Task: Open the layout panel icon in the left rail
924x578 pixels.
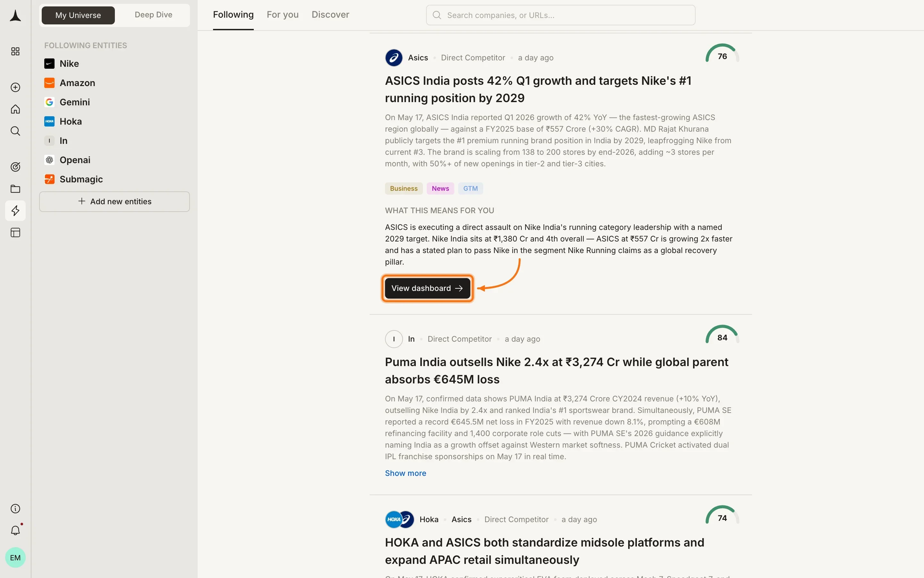Action: click(15, 233)
